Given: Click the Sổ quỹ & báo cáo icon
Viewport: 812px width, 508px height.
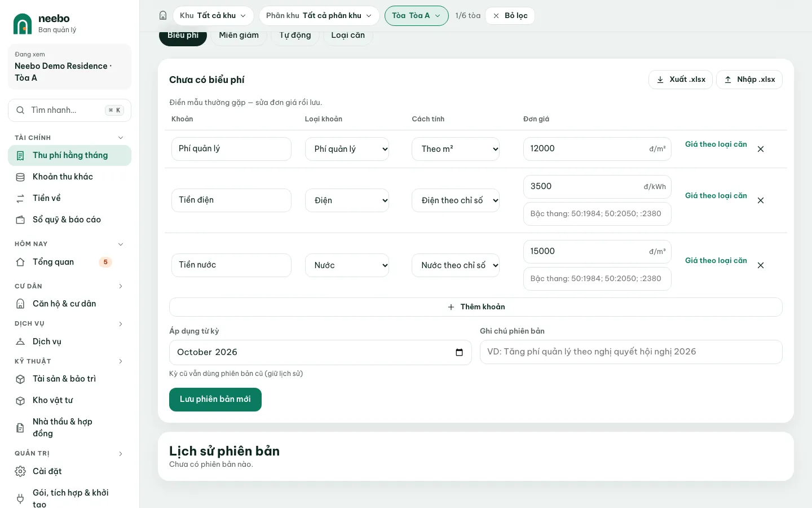Looking at the screenshot, I should point(20,220).
